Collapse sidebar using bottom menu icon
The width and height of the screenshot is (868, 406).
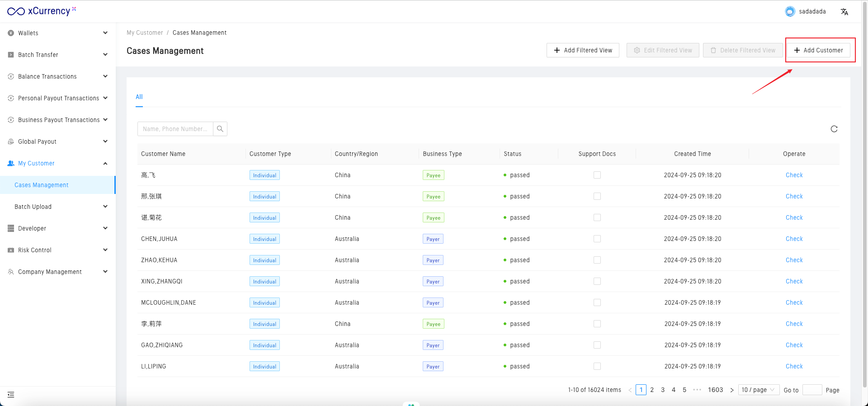pos(11,395)
